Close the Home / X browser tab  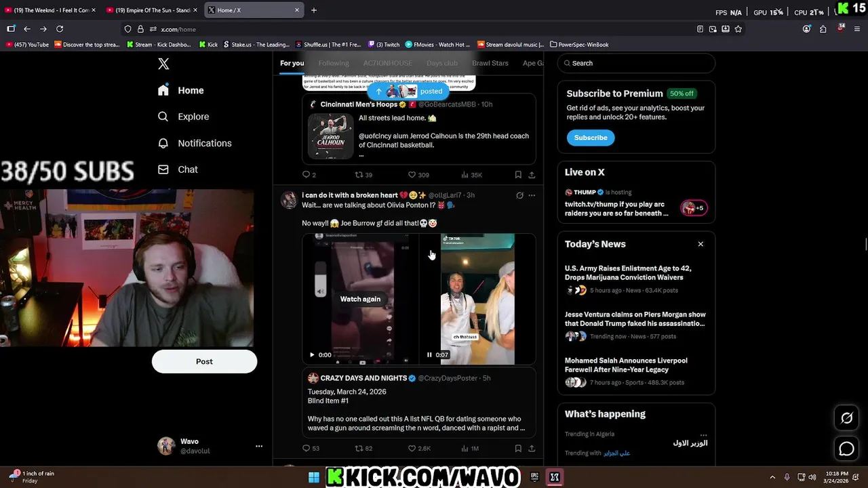(297, 10)
